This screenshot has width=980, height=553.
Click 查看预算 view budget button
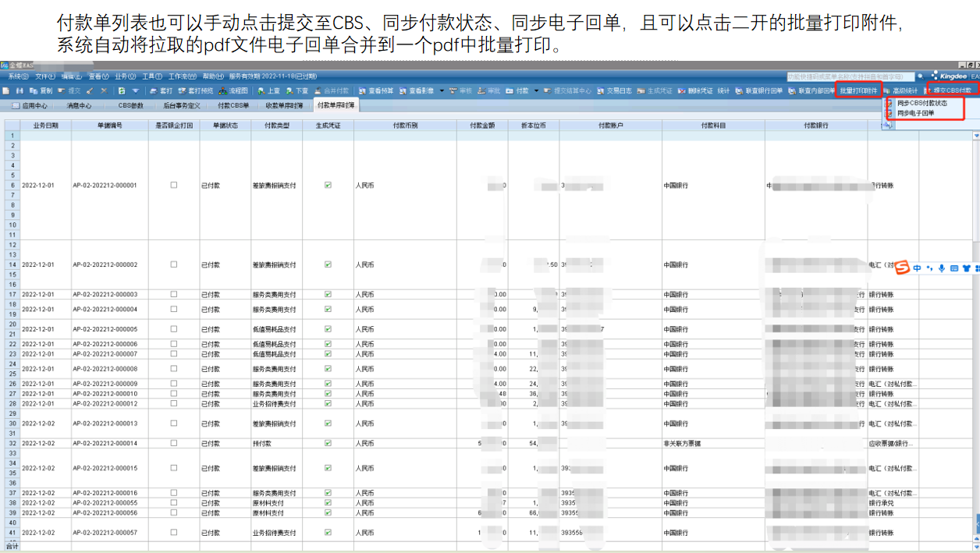(x=376, y=90)
